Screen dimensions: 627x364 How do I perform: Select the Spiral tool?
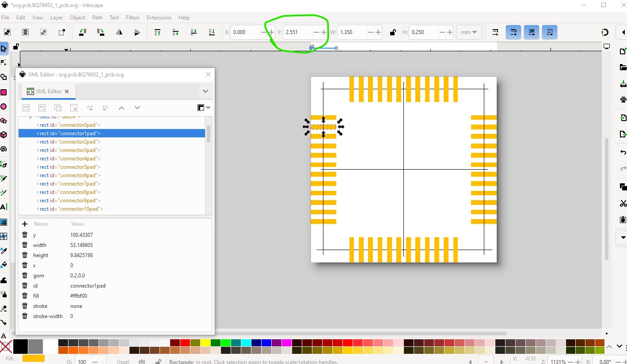pyautogui.click(x=4, y=149)
